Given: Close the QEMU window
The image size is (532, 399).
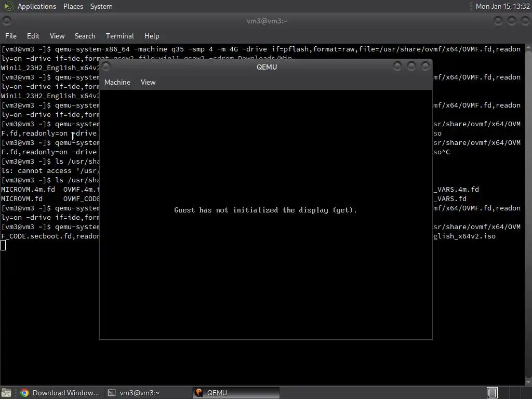Looking at the screenshot, I should coord(425,66).
